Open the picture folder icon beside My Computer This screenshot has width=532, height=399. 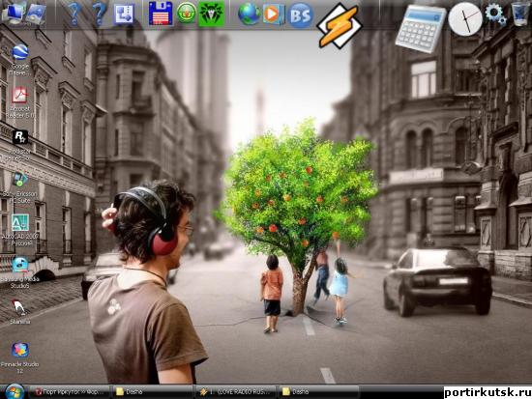click(36, 14)
